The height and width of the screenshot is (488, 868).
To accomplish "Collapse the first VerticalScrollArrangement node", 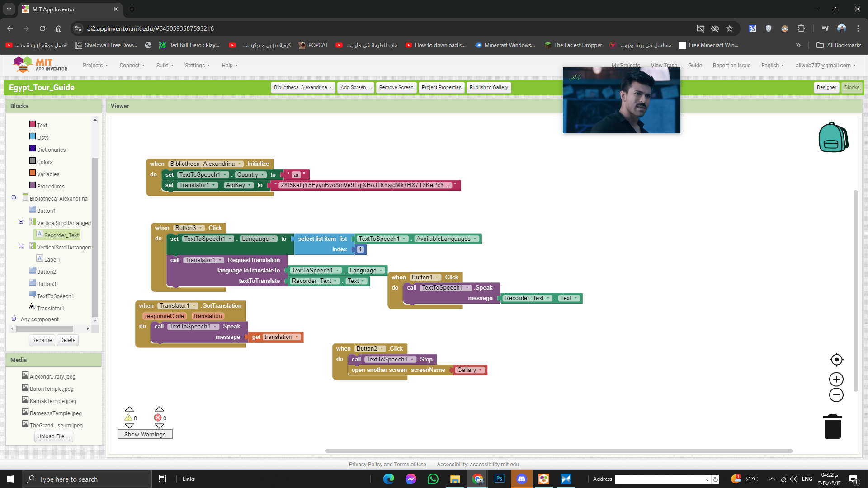I will click(x=21, y=222).
